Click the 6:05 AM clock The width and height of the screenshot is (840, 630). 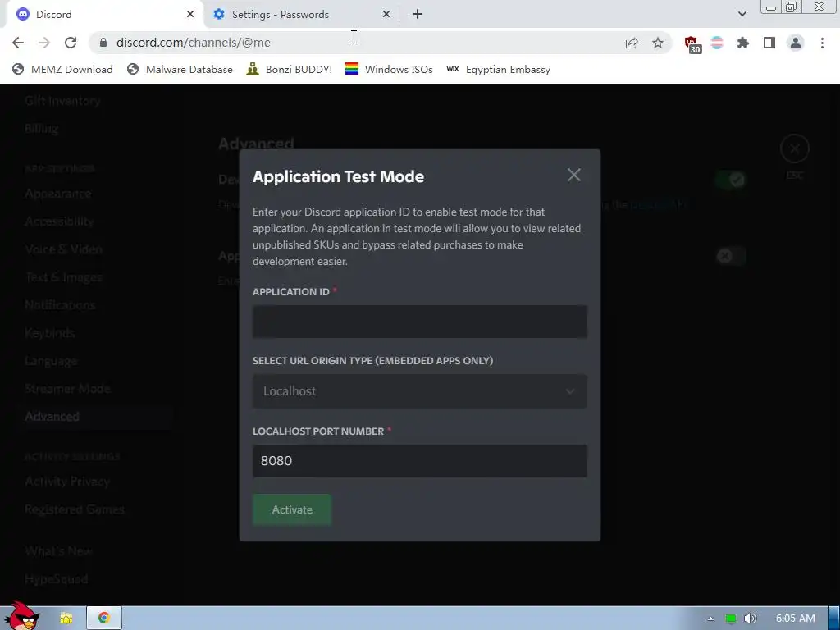click(x=795, y=619)
